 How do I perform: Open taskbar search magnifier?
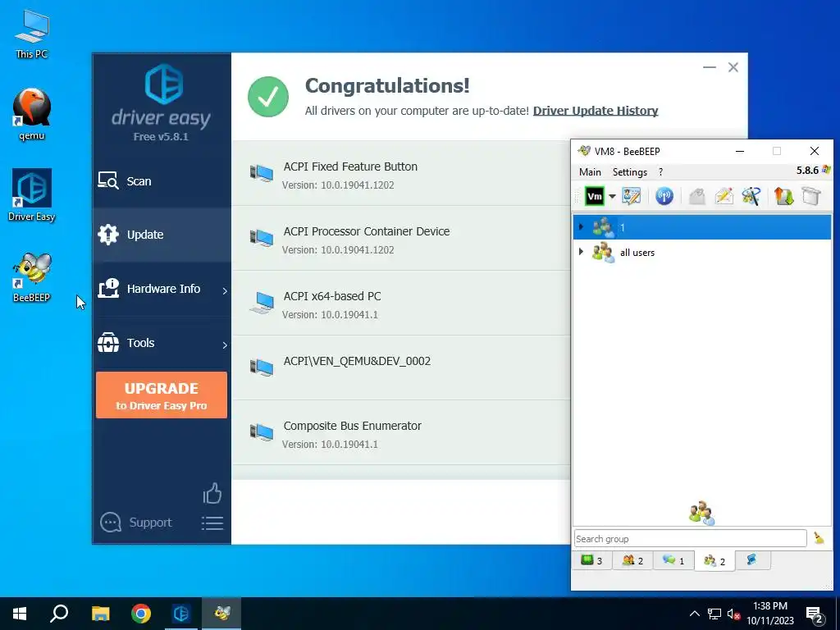(x=59, y=614)
